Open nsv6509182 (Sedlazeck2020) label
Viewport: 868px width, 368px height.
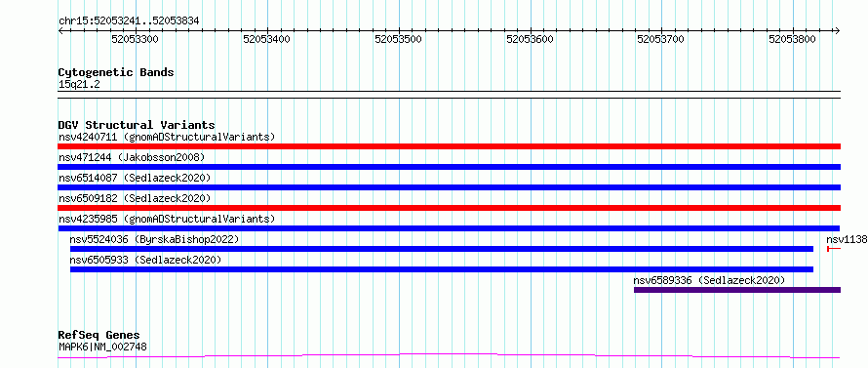pos(135,198)
